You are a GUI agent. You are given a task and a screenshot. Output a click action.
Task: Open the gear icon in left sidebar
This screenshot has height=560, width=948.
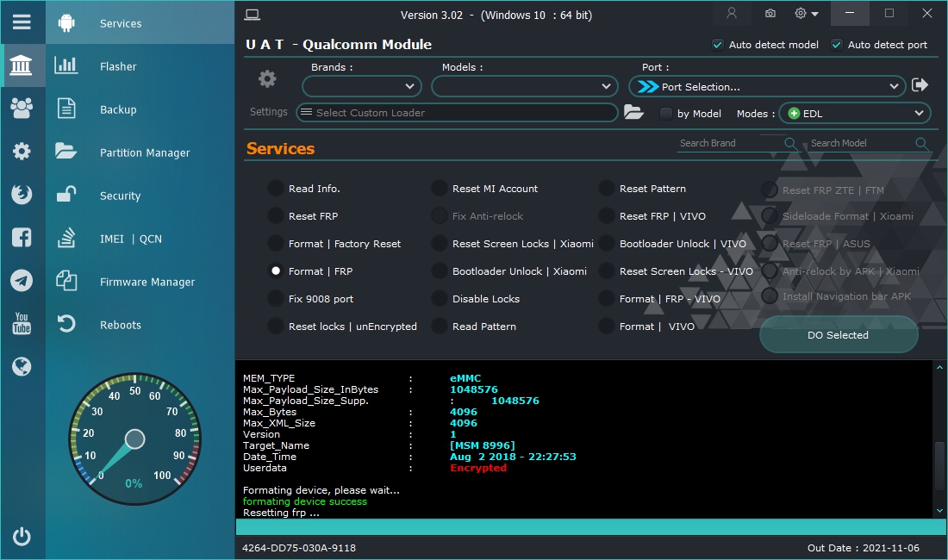(22, 151)
